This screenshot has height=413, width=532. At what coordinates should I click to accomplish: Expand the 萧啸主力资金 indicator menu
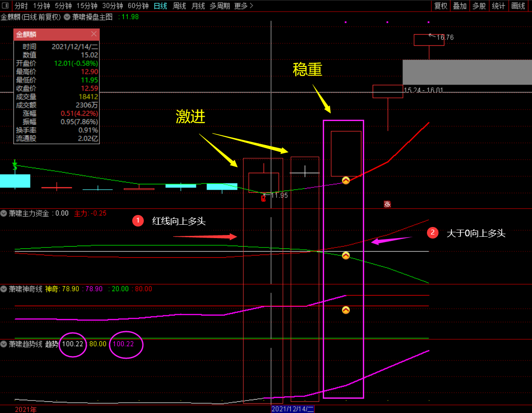click(4, 213)
